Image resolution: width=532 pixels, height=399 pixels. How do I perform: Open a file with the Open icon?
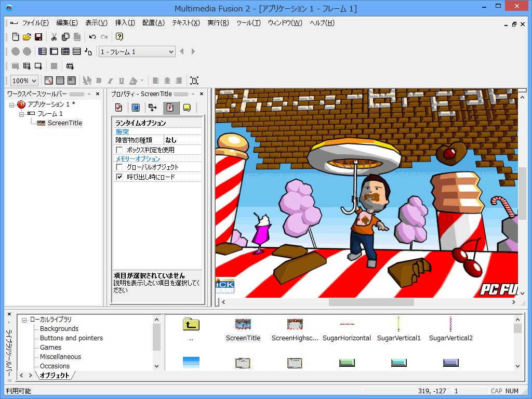coord(28,36)
